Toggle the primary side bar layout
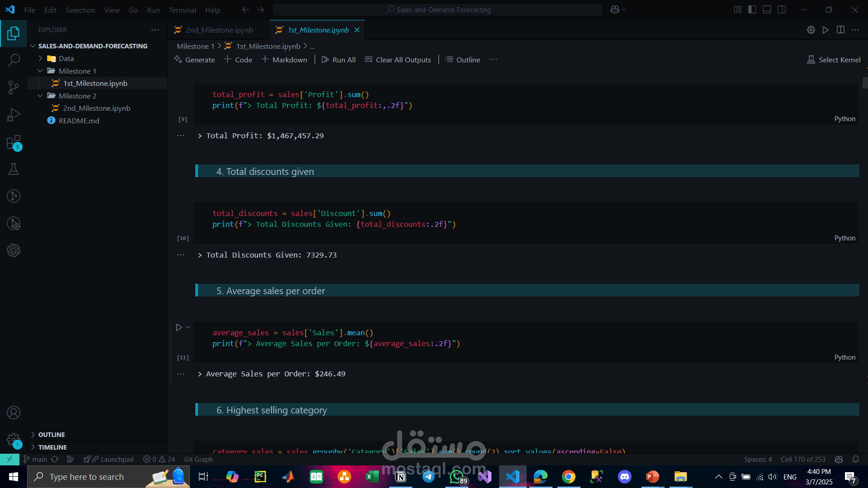The height and width of the screenshot is (488, 868). click(x=752, y=9)
